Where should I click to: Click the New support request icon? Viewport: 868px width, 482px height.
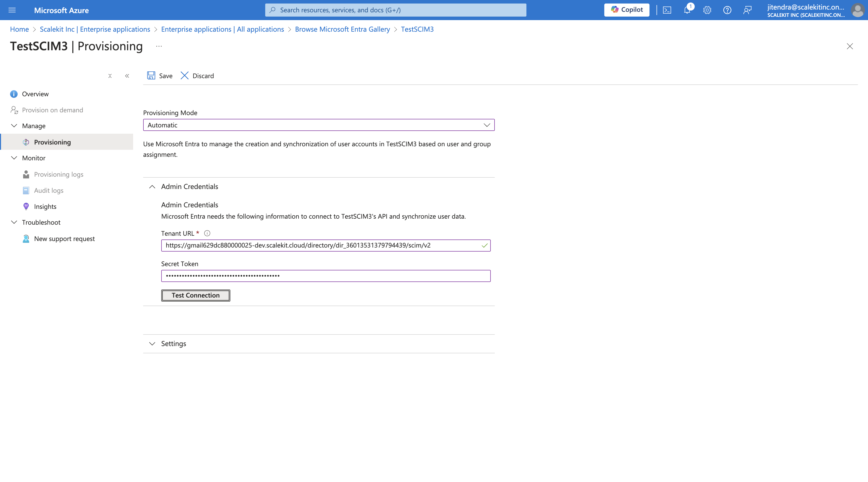point(26,239)
